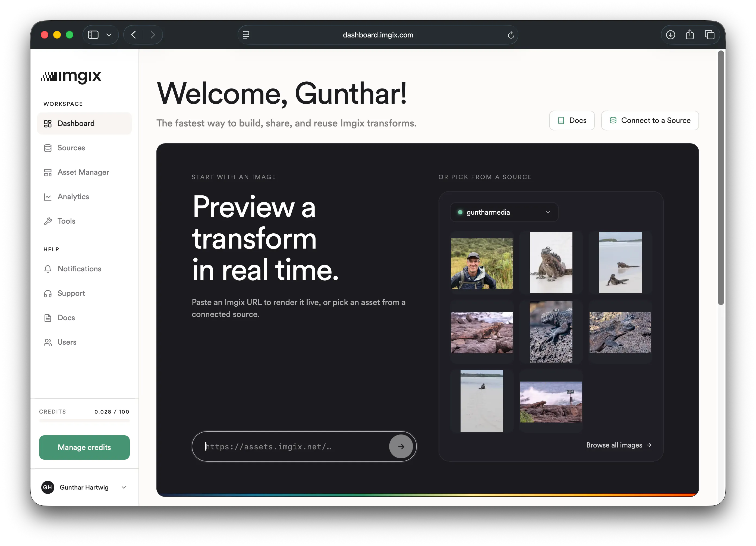Click the browser forward arrow
The width and height of the screenshot is (756, 546).
tap(153, 35)
